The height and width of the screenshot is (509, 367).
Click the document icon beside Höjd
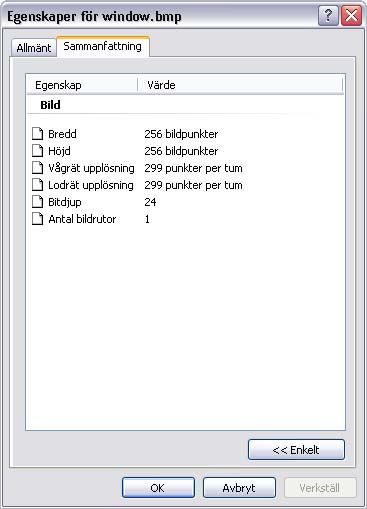(x=38, y=151)
